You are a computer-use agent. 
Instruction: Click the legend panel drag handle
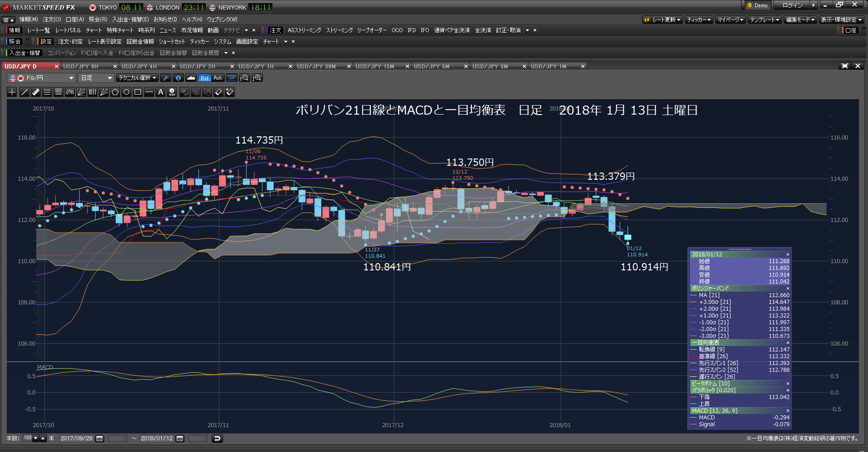(739, 249)
